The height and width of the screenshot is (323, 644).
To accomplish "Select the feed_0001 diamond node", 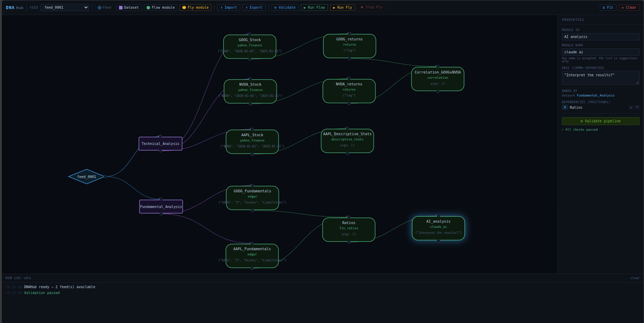I will point(86,177).
